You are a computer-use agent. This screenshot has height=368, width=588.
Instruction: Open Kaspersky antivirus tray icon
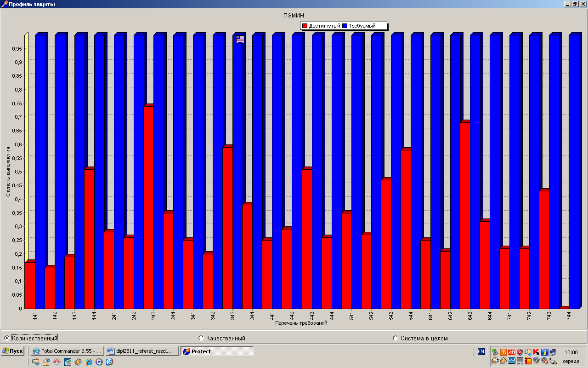coord(536,352)
